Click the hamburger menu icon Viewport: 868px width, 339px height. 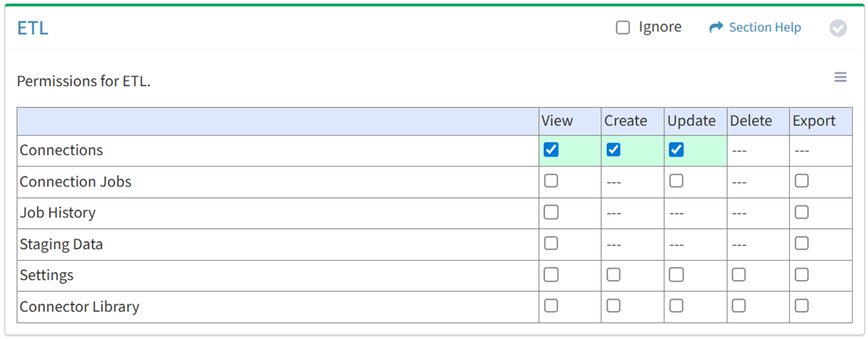click(x=840, y=77)
